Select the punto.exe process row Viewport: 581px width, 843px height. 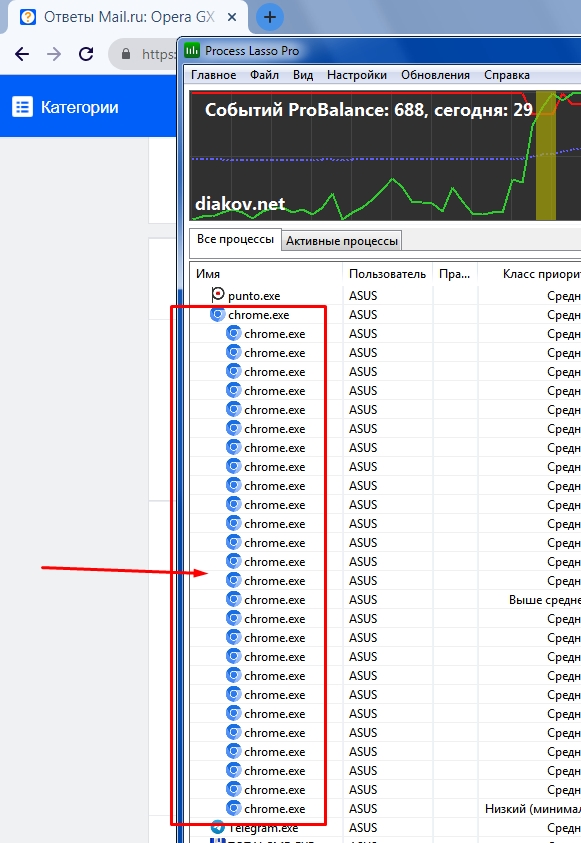(385, 296)
